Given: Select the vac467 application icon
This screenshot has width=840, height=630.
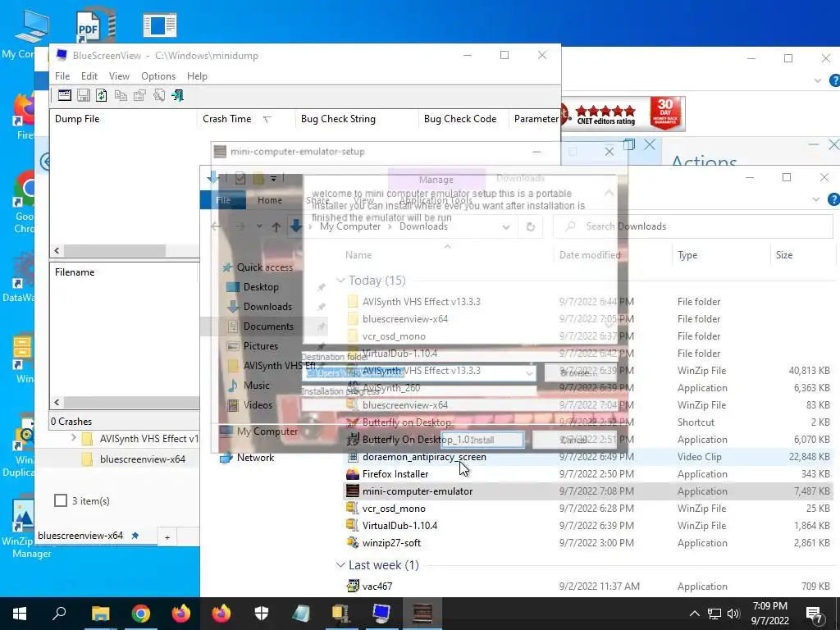Looking at the screenshot, I should [x=353, y=586].
